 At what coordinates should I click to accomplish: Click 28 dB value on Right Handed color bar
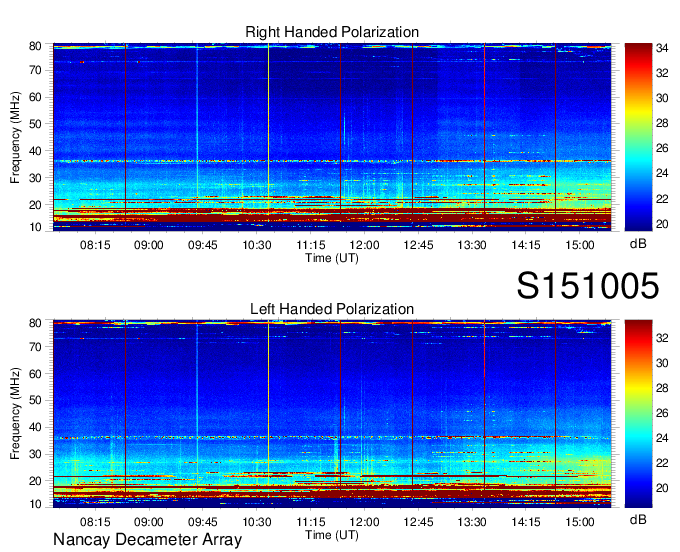(x=662, y=124)
